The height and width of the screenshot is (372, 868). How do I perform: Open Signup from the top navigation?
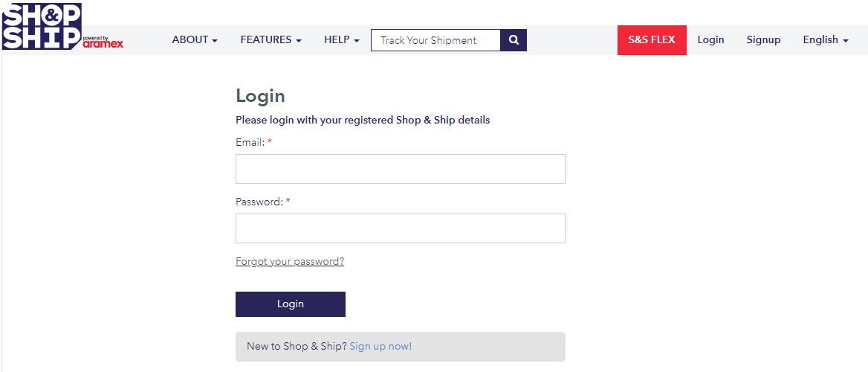tap(763, 40)
